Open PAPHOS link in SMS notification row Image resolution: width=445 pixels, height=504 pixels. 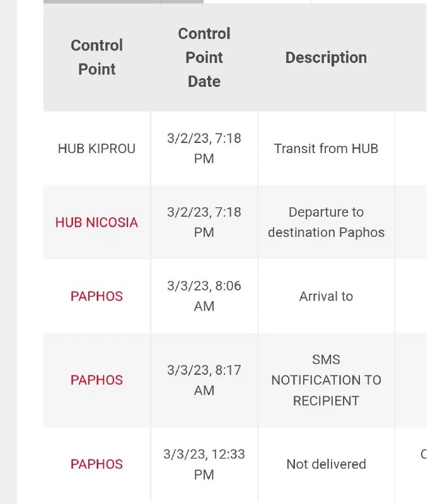(96, 380)
